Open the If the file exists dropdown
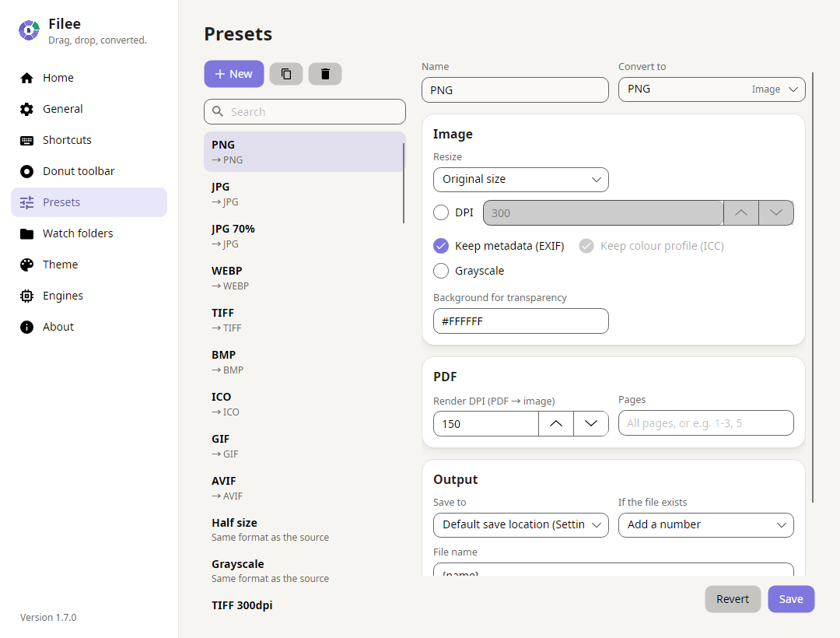 coord(706,525)
